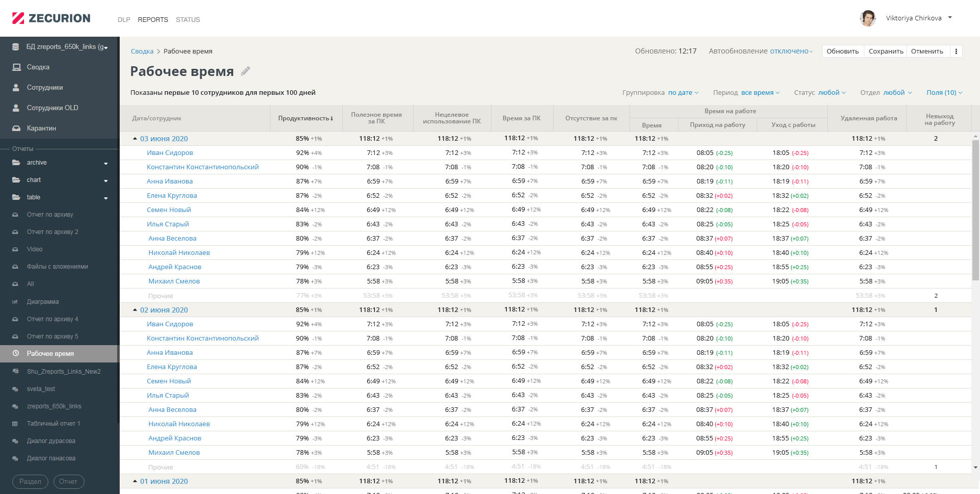The width and height of the screenshot is (980, 494).
Task: Click the Сводка monitor icon in sidebar
Action: (x=16, y=67)
